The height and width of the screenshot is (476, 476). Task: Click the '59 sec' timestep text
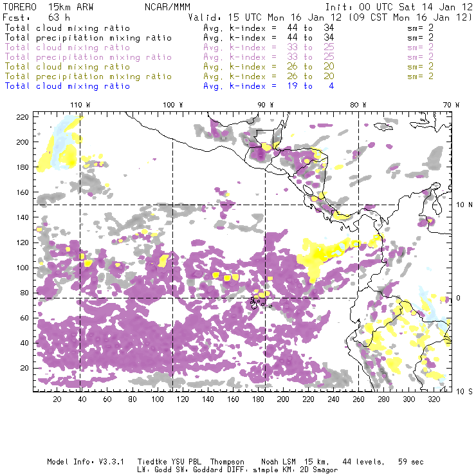coord(411,462)
